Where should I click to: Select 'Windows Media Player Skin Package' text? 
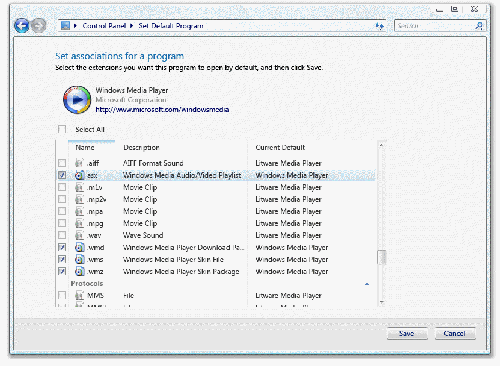(181, 271)
